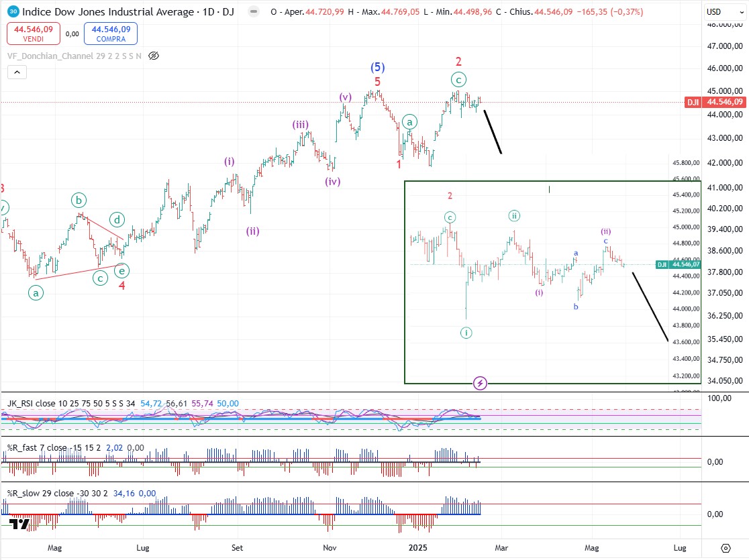
Task: Select the blue (5) wave label
Action: (377, 67)
